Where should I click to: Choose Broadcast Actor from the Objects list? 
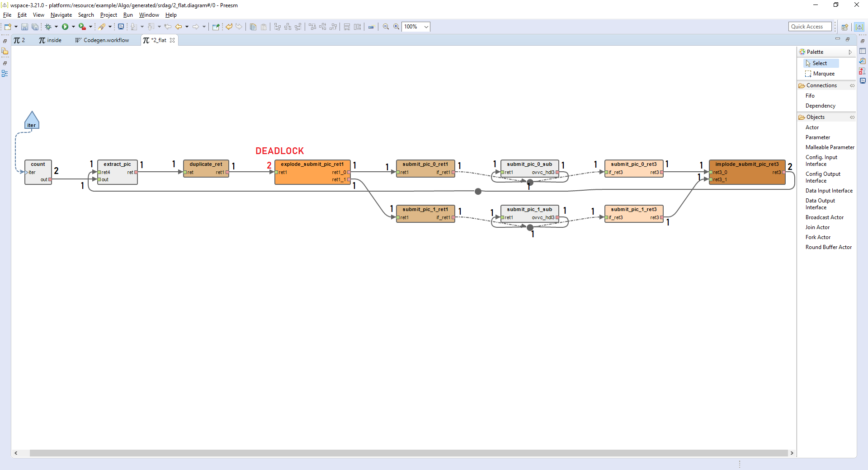point(825,217)
